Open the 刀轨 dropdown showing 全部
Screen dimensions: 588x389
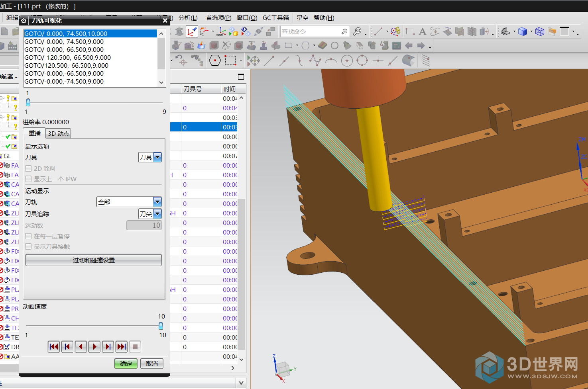click(129, 202)
